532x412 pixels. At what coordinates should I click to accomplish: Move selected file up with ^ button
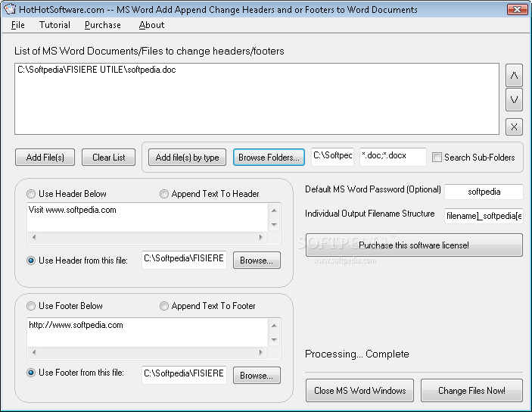pos(514,75)
